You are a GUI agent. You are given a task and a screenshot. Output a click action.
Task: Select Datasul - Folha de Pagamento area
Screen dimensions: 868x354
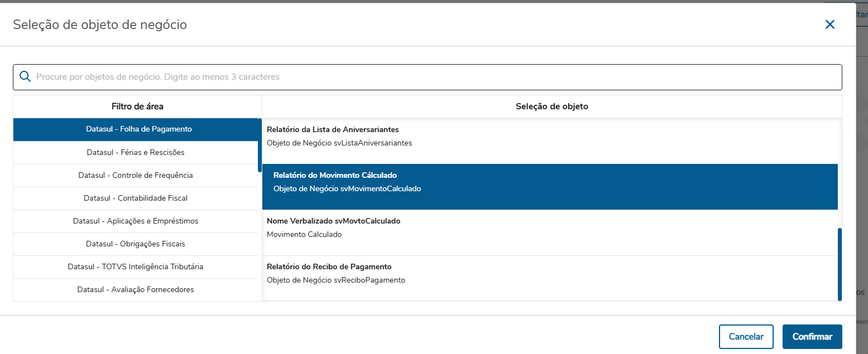pyautogui.click(x=138, y=129)
